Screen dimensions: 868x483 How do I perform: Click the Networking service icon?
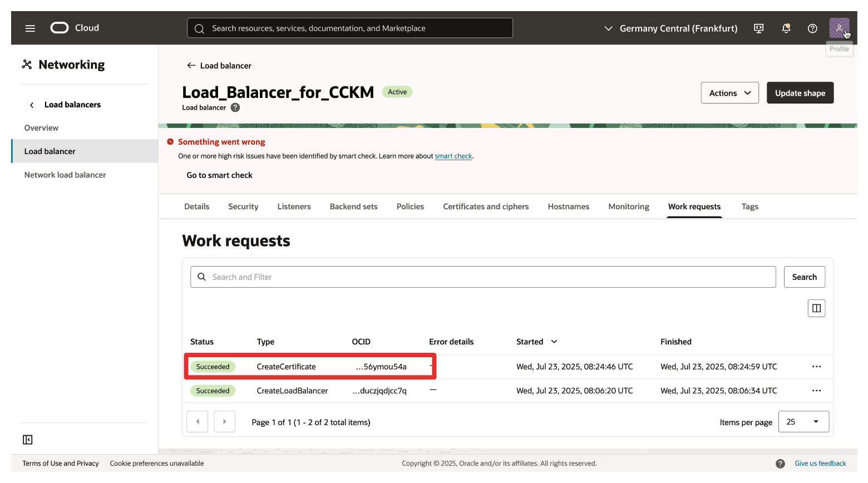click(x=27, y=65)
